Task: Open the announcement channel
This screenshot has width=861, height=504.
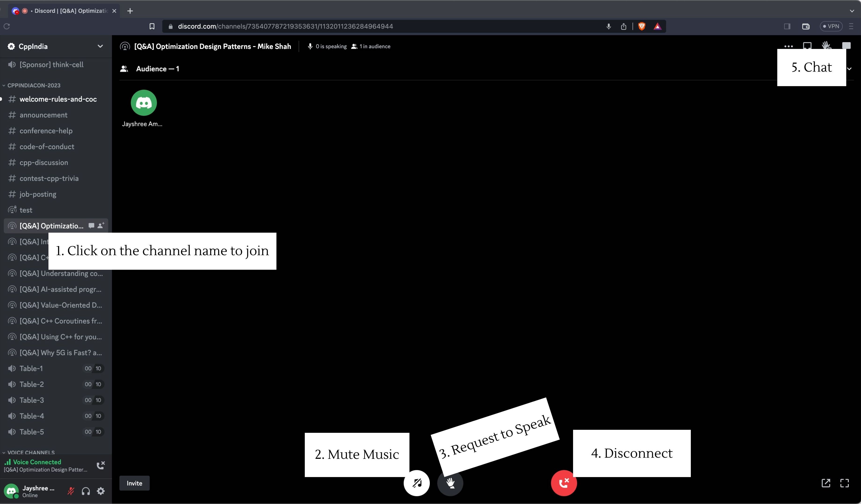Action: [x=56, y=115]
